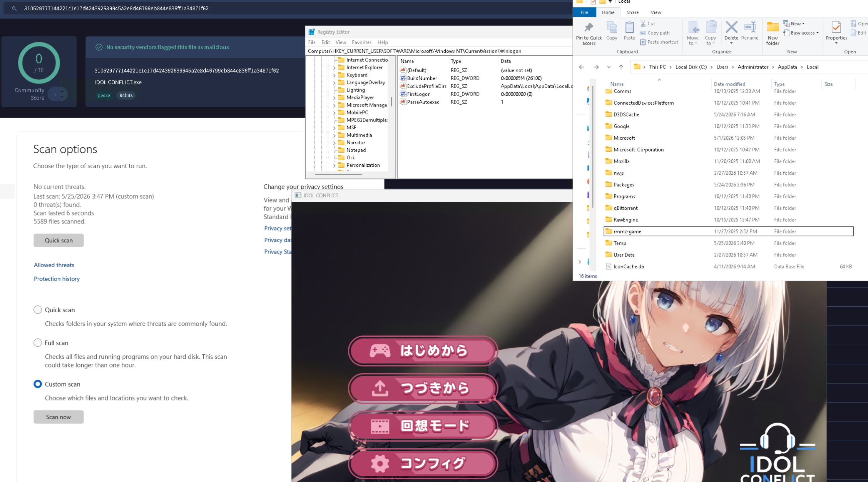Select BuildNumber registry value

coord(422,78)
